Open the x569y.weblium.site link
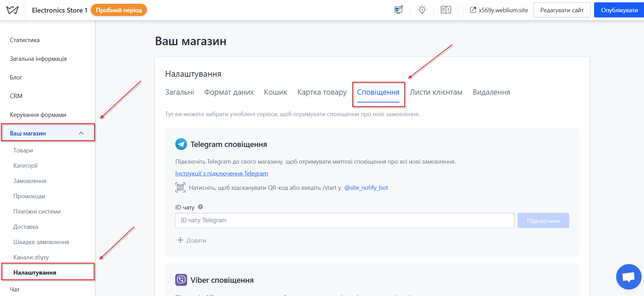Image resolution: width=644 pixels, height=296 pixels. click(x=503, y=10)
